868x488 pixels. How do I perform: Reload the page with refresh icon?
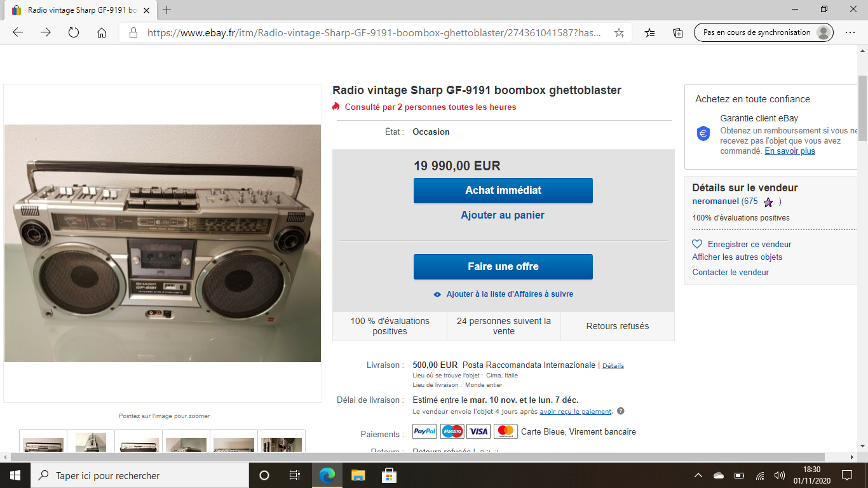point(74,32)
